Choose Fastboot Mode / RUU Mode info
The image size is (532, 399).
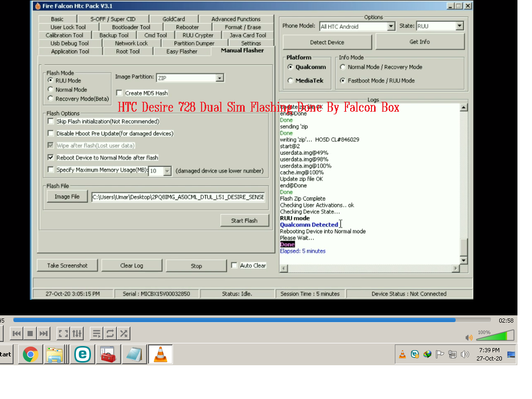coord(343,81)
